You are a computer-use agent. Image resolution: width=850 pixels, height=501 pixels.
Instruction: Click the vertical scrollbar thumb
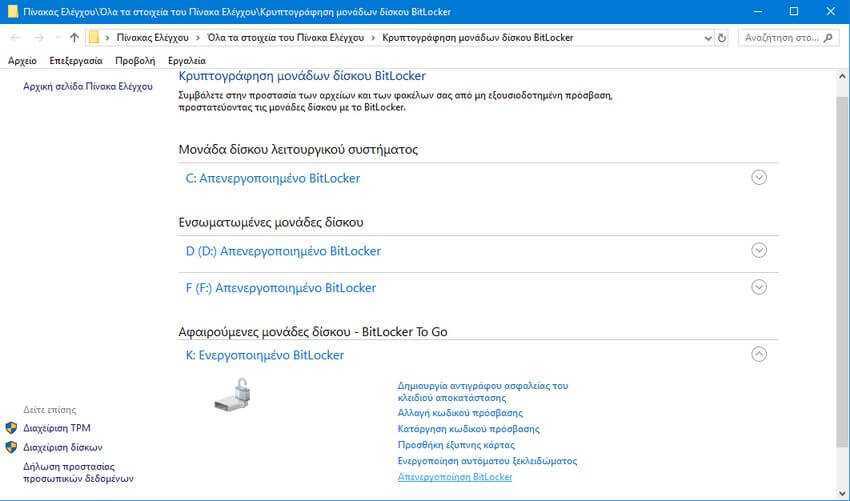point(842,274)
